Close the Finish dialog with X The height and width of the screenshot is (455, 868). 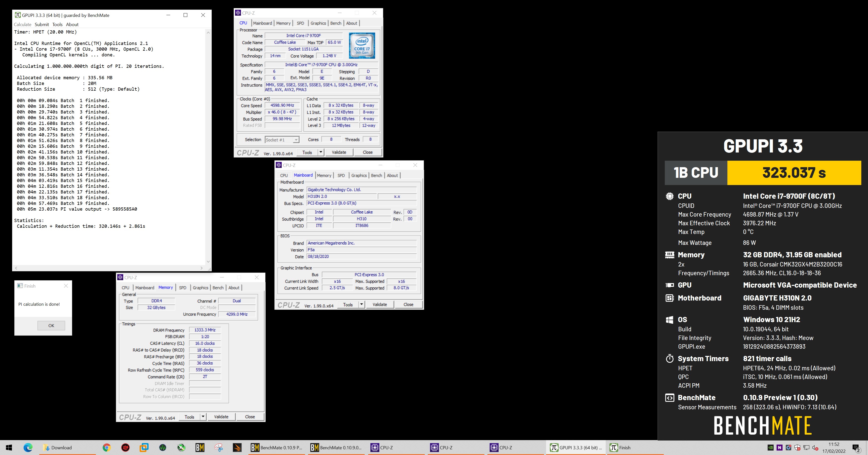coord(66,286)
